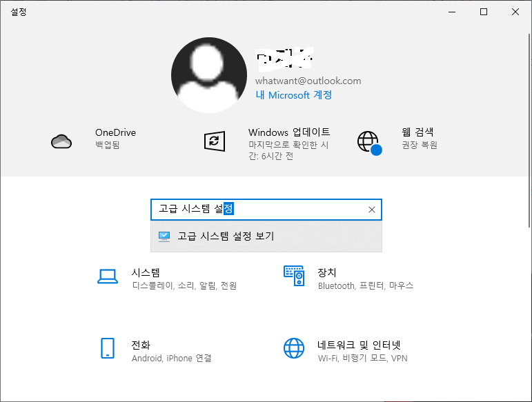This screenshot has width=532, height=402.
Task: Open the 장치 settings category
Action: (327, 272)
